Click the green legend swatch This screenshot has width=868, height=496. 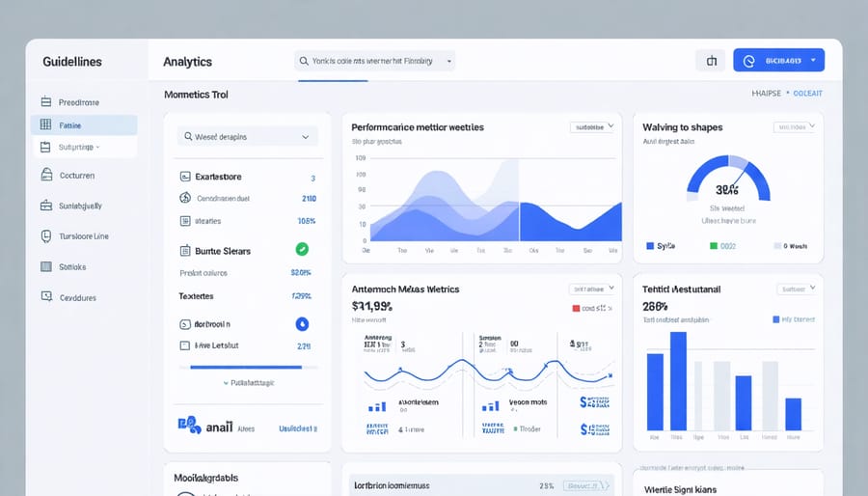(x=714, y=246)
